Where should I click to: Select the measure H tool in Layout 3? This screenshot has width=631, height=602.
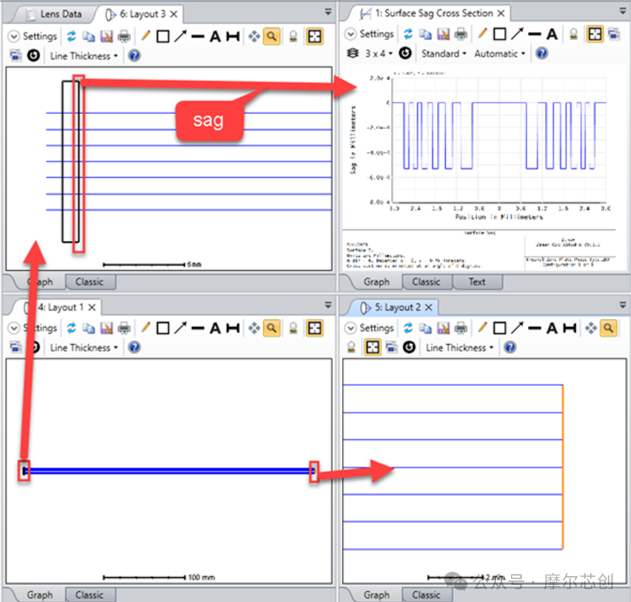tap(233, 37)
